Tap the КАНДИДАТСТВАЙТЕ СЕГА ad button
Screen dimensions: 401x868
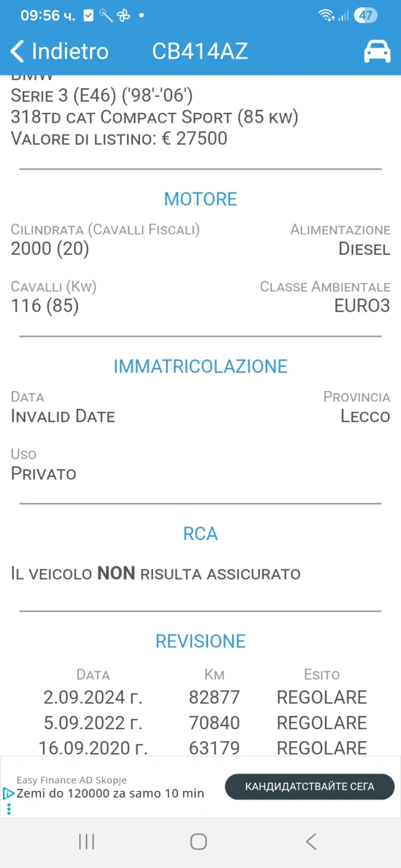coord(309,786)
